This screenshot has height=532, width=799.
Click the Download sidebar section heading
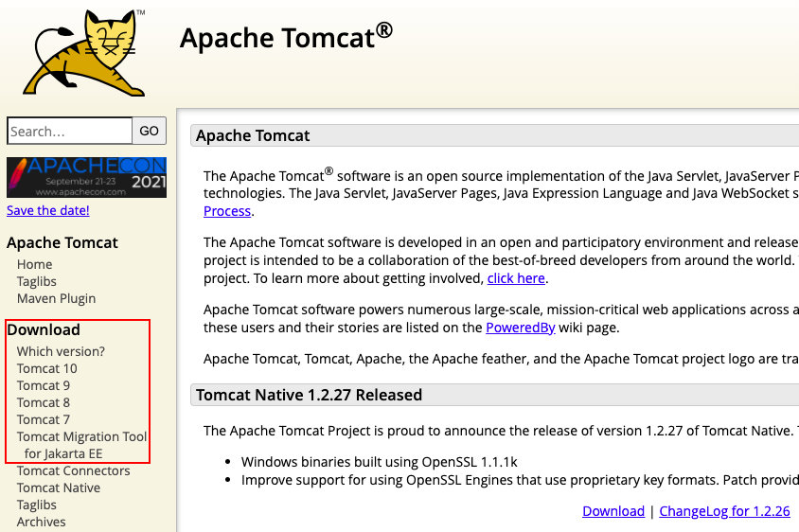click(44, 329)
